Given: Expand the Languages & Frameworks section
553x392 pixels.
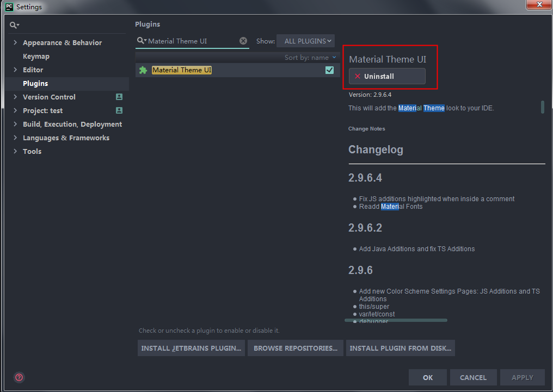Looking at the screenshot, I should pyautogui.click(x=15, y=138).
